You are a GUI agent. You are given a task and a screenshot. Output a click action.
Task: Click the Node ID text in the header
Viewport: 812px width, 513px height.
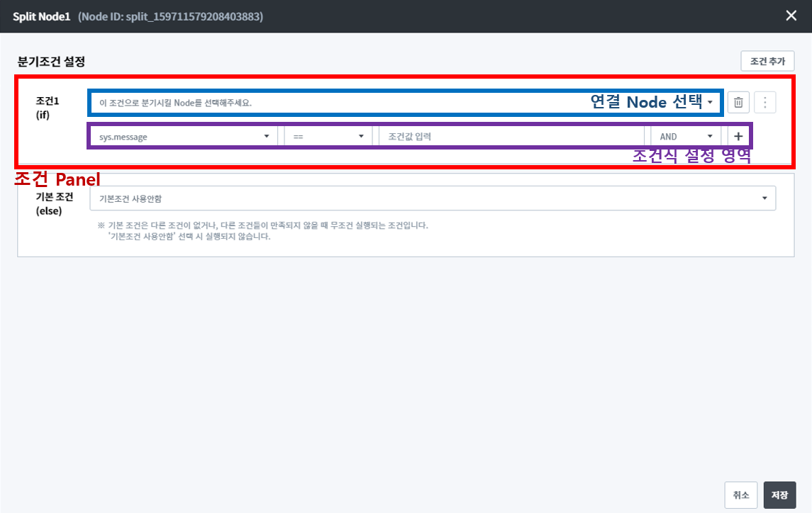click(169, 16)
